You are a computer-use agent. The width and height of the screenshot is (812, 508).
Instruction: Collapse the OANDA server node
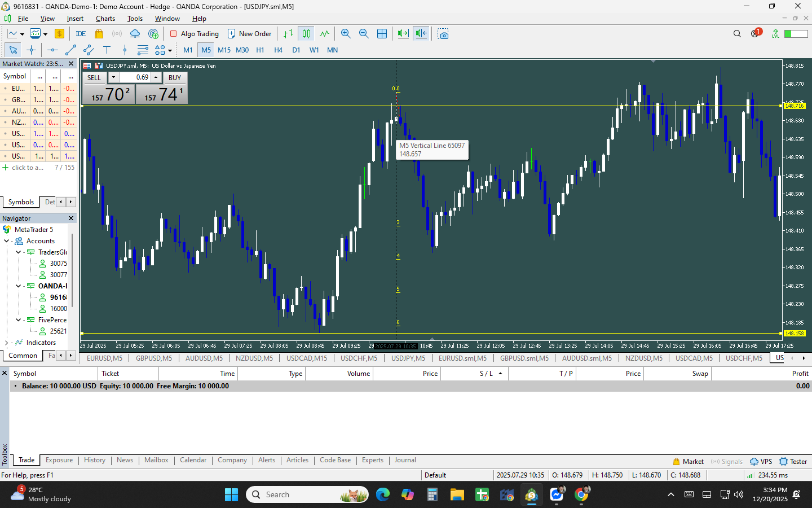(x=19, y=286)
